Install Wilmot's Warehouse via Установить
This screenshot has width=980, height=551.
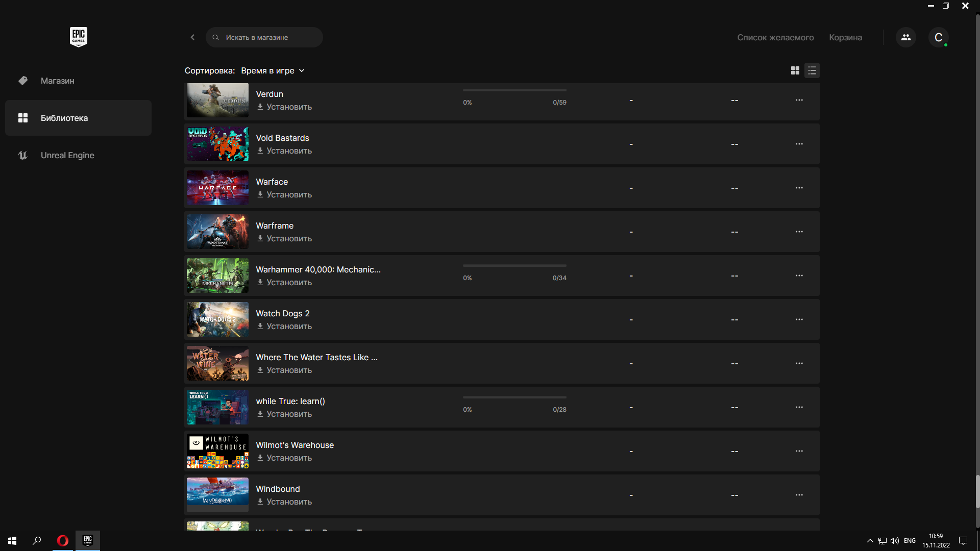pyautogui.click(x=284, y=458)
